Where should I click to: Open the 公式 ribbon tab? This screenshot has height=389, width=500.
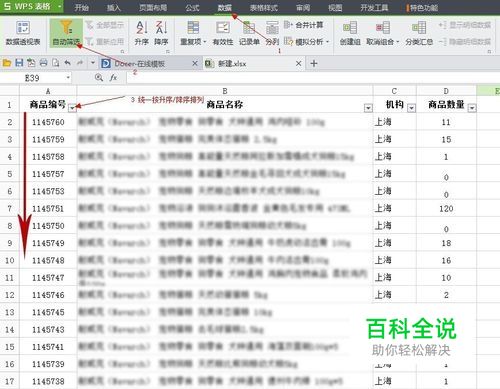pyautogui.click(x=192, y=7)
